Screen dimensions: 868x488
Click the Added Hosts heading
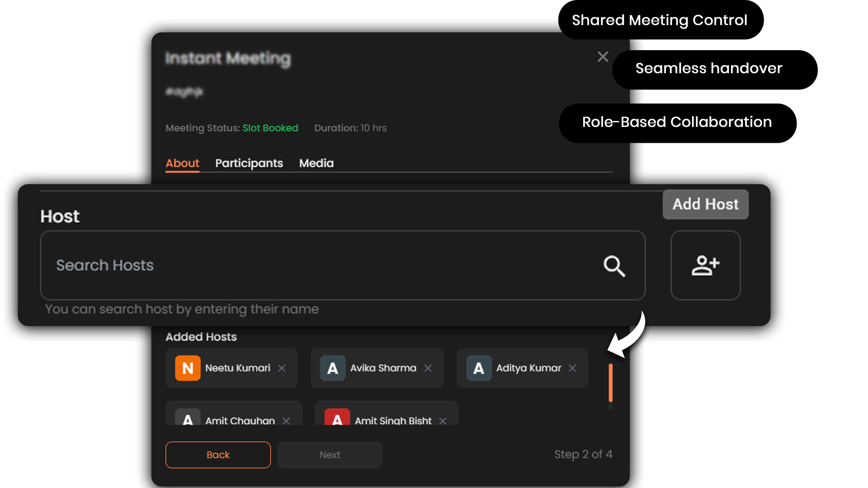click(201, 337)
